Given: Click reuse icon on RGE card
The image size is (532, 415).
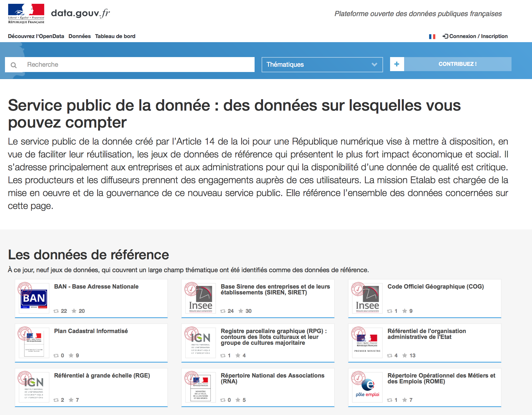Looking at the screenshot, I should [x=56, y=400].
